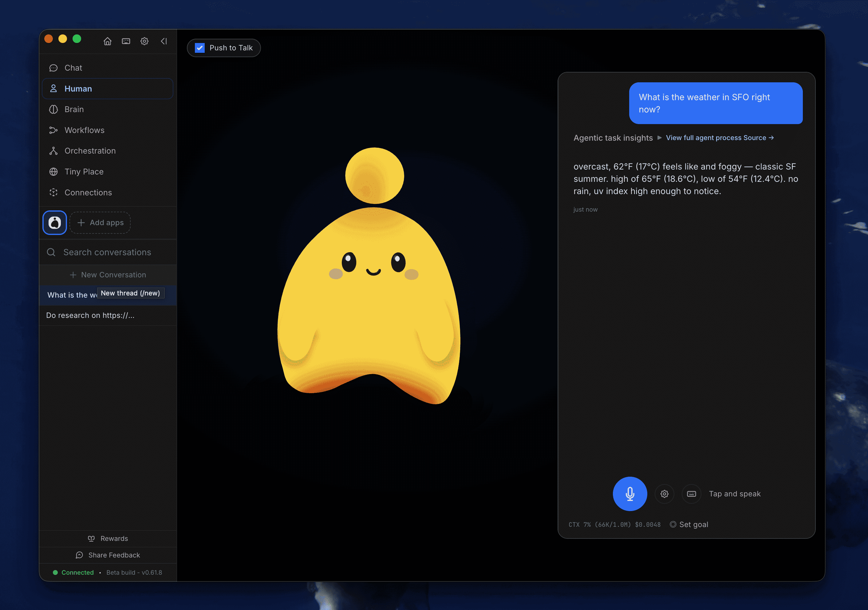Open the Connections section

[107, 192]
